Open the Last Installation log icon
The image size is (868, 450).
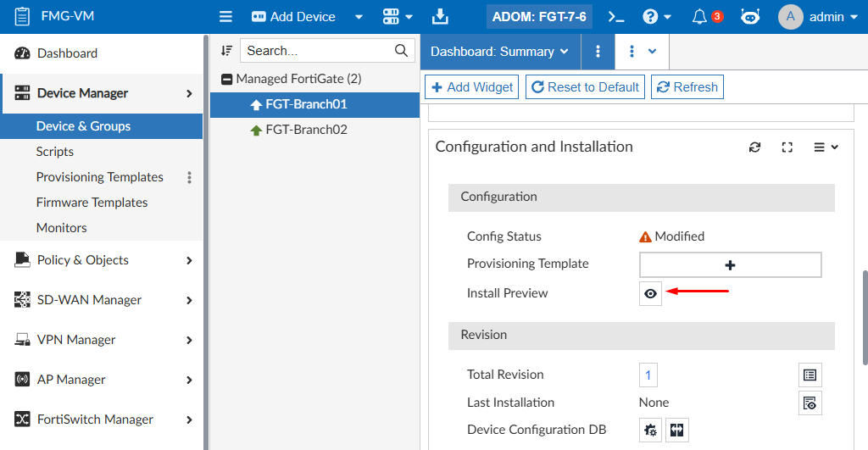810,403
